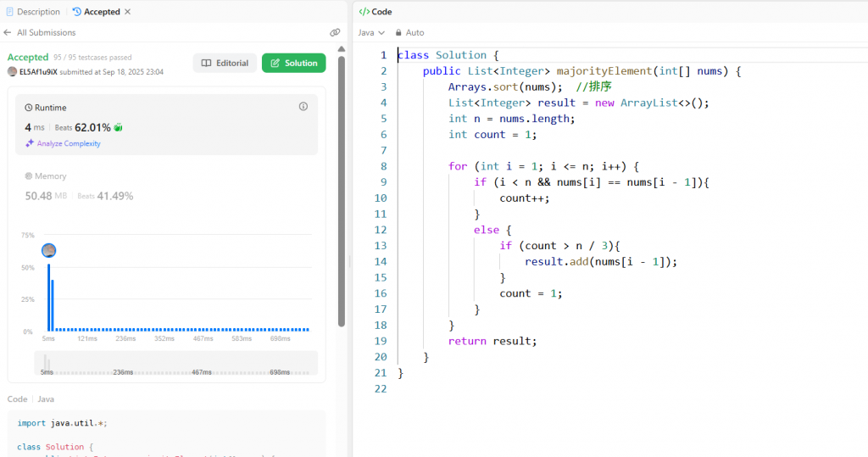
Task: Click the "submitted at Sep 18, 2025 23:04" text
Action: pyautogui.click(x=111, y=72)
